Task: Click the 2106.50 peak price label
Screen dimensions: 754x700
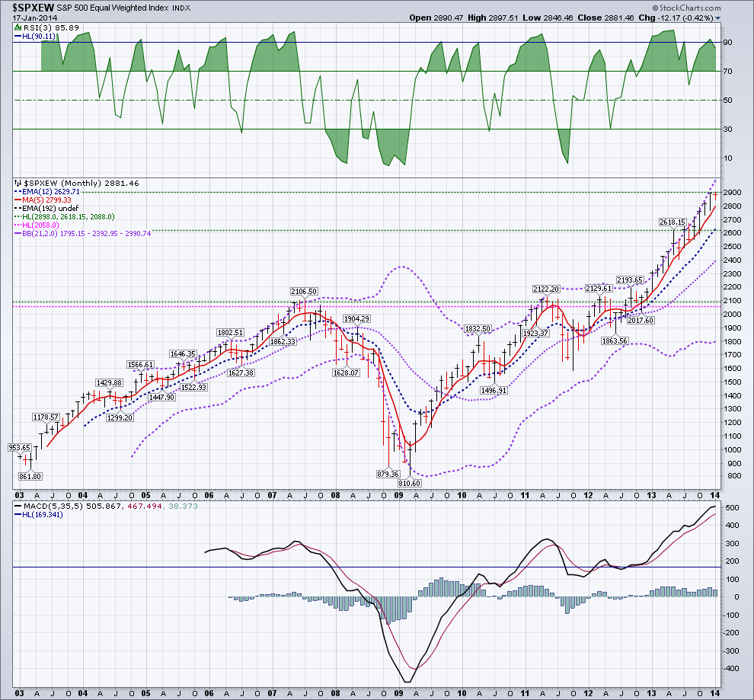Action: point(303,291)
